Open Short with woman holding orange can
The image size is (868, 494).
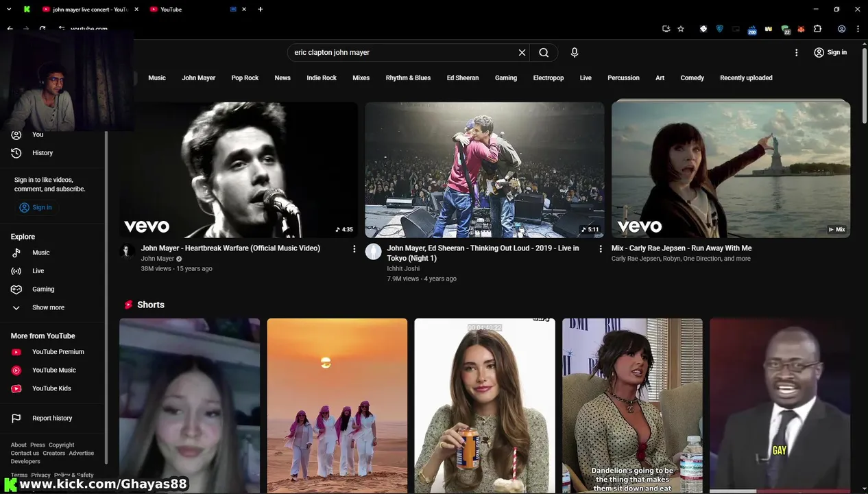coord(485,405)
